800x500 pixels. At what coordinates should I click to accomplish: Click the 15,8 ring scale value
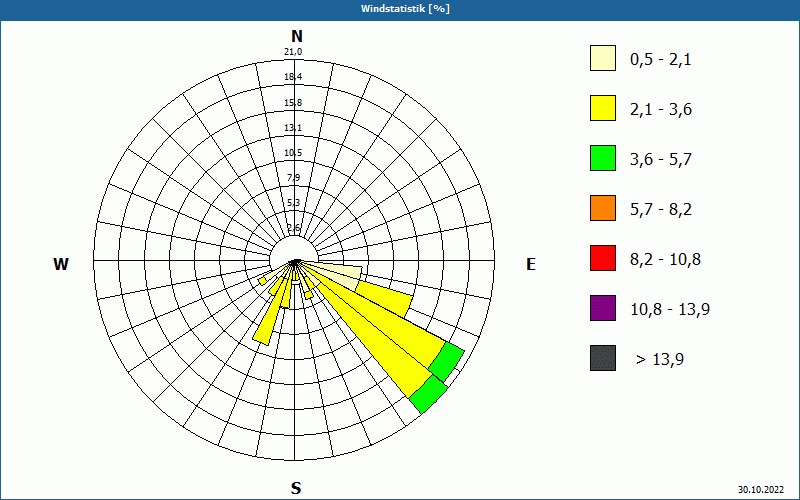point(293,103)
